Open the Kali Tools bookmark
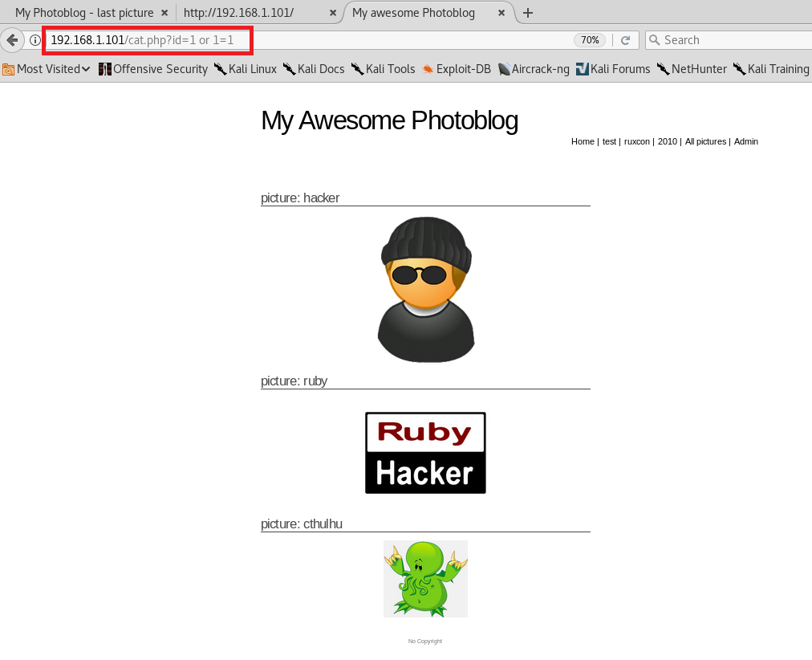This screenshot has width=812, height=660. coord(384,69)
